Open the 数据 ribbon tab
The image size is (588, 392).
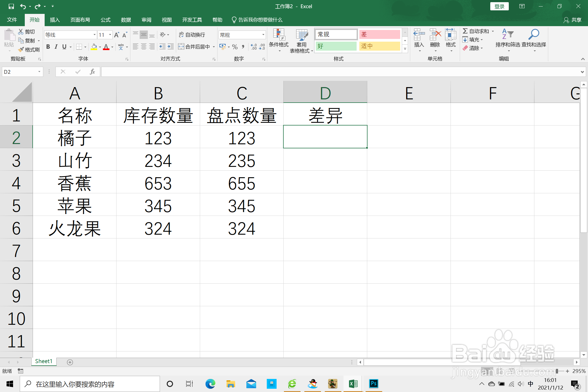point(125,20)
